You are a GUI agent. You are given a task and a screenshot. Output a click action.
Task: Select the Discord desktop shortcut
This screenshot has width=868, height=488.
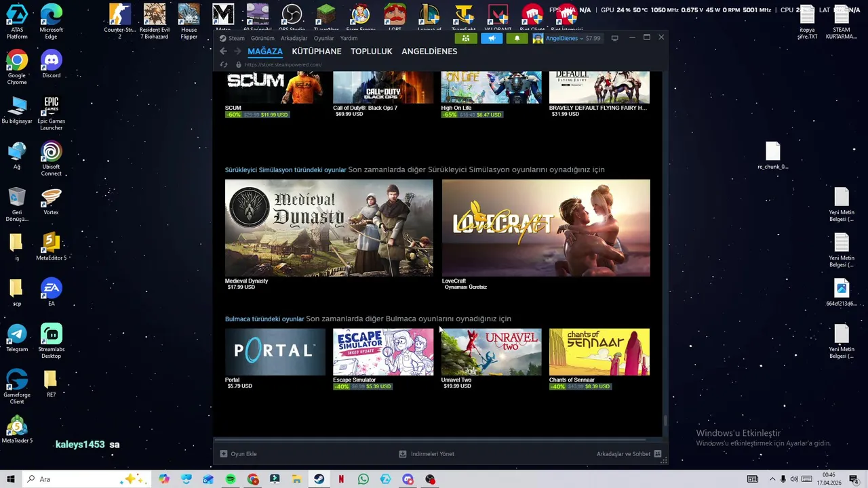coord(52,65)
